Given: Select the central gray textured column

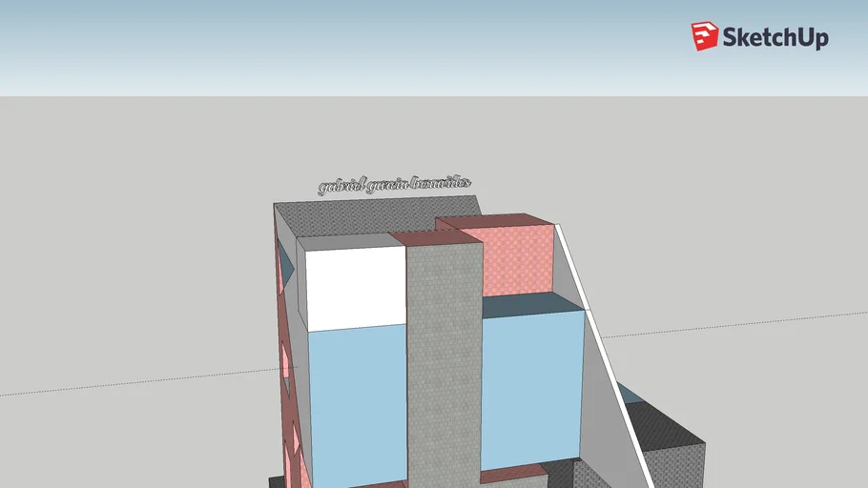Looking at the screenshot, I should pos(444,362).
